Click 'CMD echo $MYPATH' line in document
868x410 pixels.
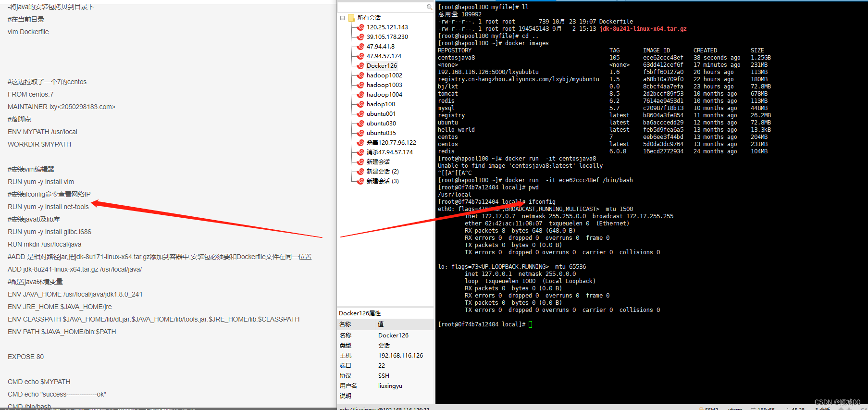click(39, 382)
